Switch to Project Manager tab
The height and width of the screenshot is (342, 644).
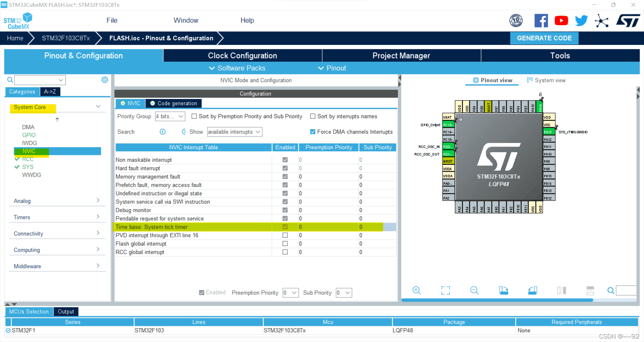point(401,56)
